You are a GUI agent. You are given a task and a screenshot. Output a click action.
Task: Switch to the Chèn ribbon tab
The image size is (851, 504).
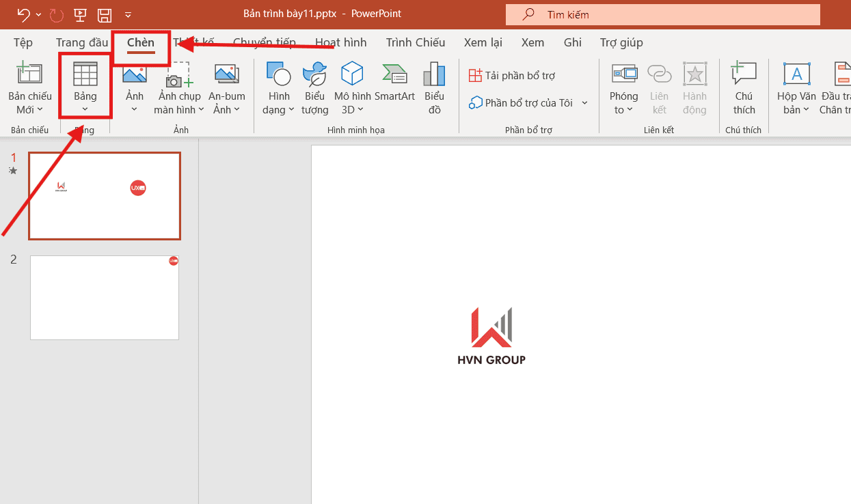141,42
